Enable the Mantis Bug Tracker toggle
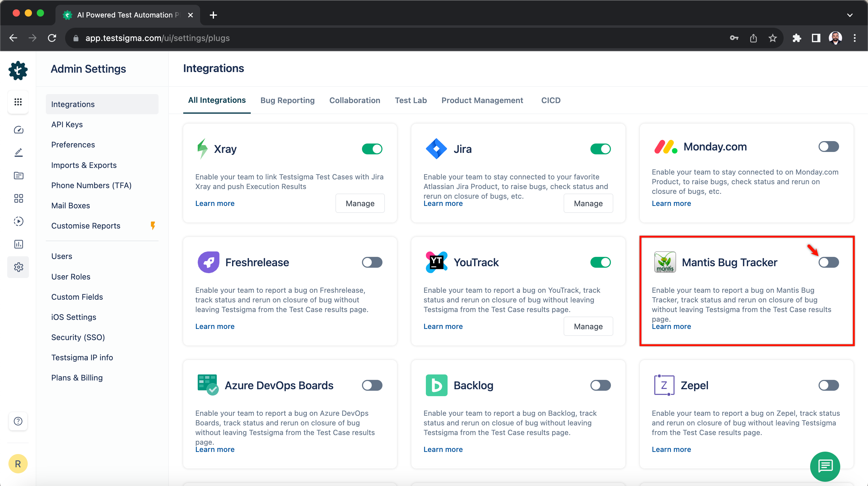 coord(828,262)
